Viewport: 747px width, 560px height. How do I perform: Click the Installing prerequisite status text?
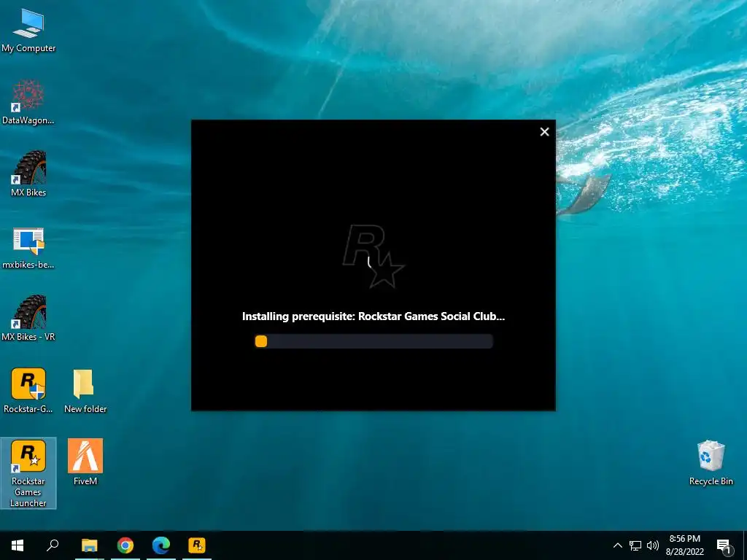(373, 316)
